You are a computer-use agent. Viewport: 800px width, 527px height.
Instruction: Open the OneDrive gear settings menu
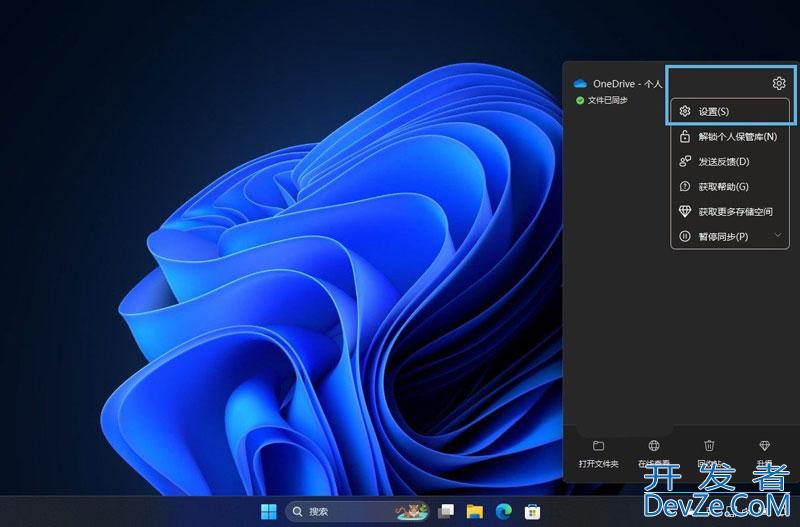779,83
